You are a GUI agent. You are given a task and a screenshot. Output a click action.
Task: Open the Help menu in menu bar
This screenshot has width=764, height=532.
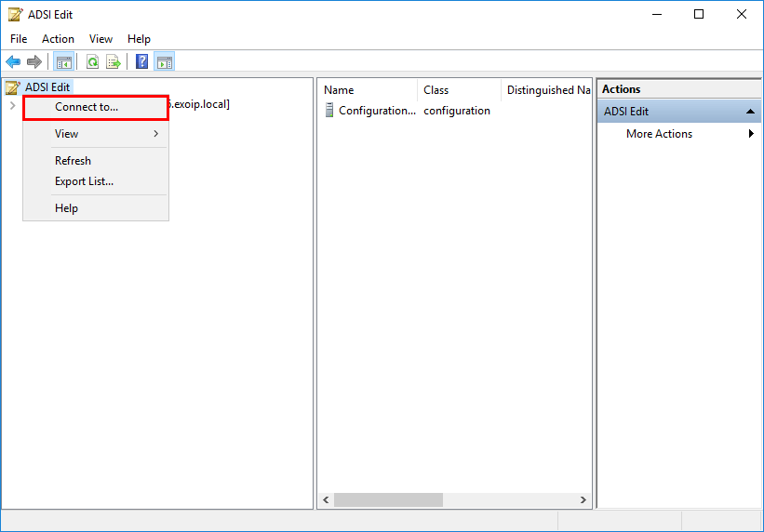[x=139, y=39]
